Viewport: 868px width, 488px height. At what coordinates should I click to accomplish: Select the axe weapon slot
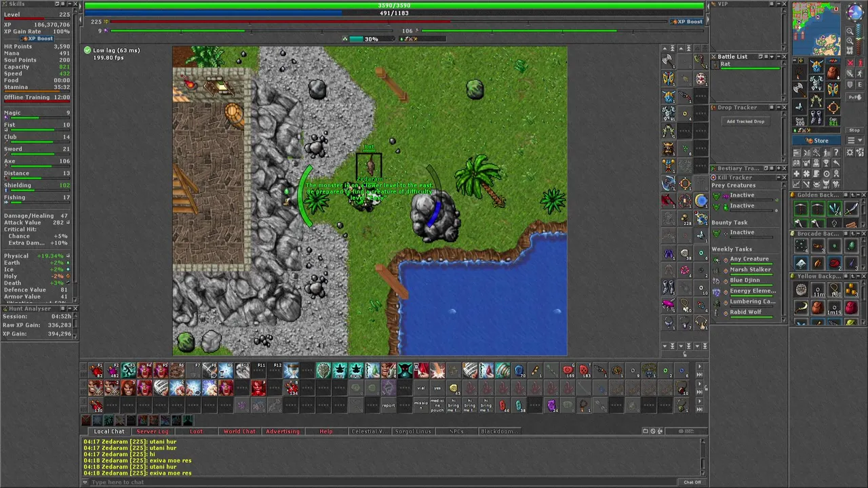[x=800, y=89]
